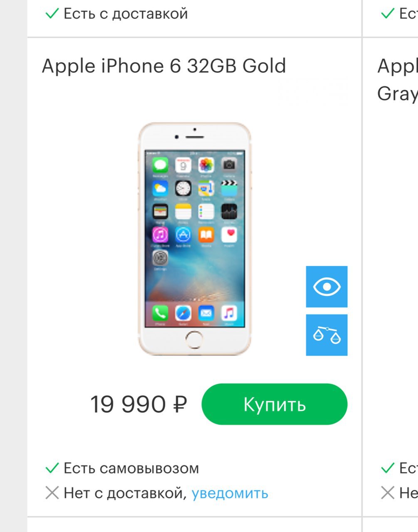This screenshot has width=418, height=532.
Task: Select the 19 990 ₽ price
Action: [x=139, y=404]
